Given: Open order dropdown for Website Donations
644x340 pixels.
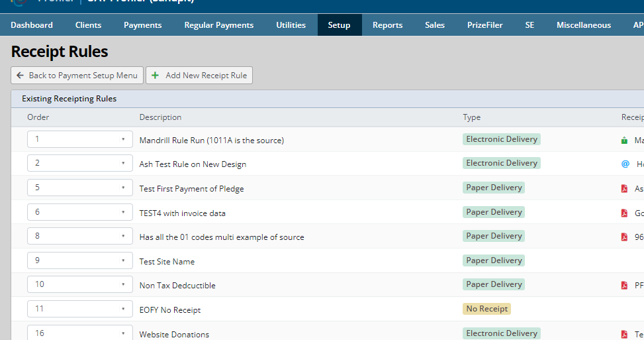Looking at the screenshot, I should 80,333.
